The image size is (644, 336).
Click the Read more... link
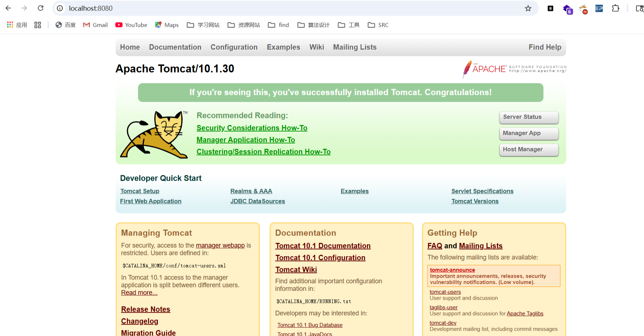pos(139,293)
